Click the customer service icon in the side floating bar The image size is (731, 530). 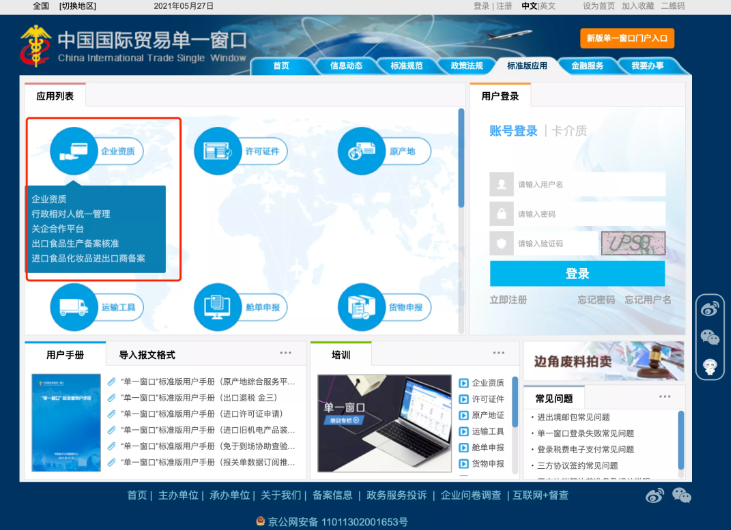click(x=710, y=366)
